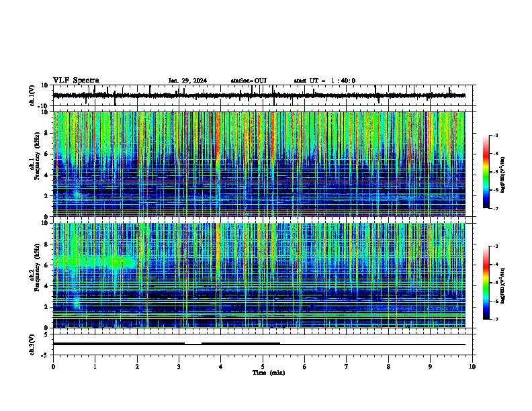Click the "10" tick on the Time axis

[x=472, y=367]
